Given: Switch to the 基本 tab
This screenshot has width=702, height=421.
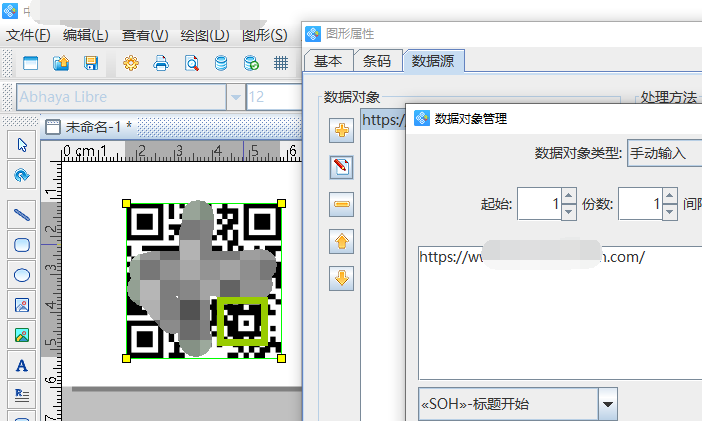Looking at the screenshot, I should tap(328, 61).
